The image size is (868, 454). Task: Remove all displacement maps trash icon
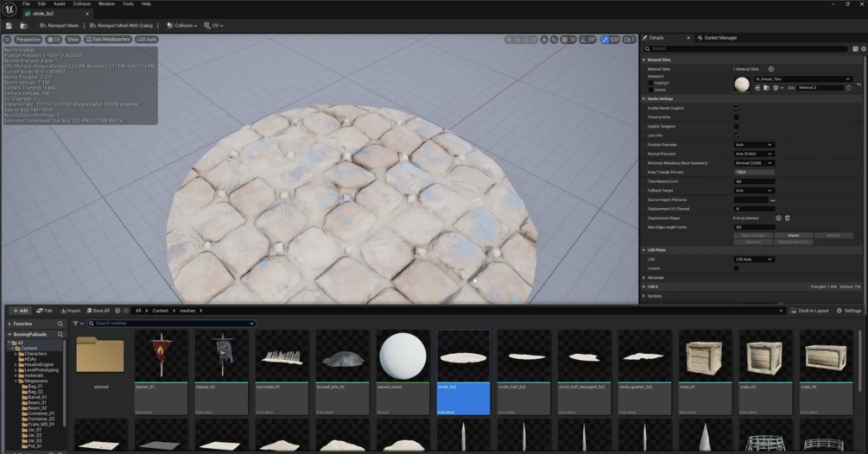click(x=787, y=218)
